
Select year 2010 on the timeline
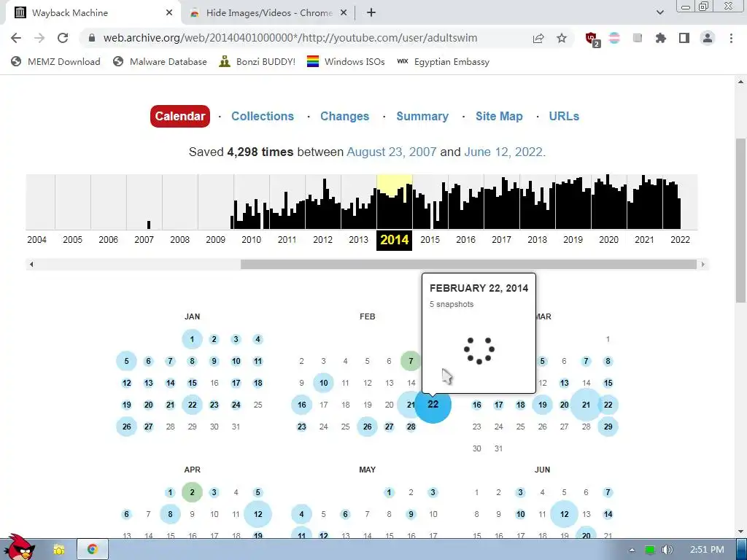[251, 239]
